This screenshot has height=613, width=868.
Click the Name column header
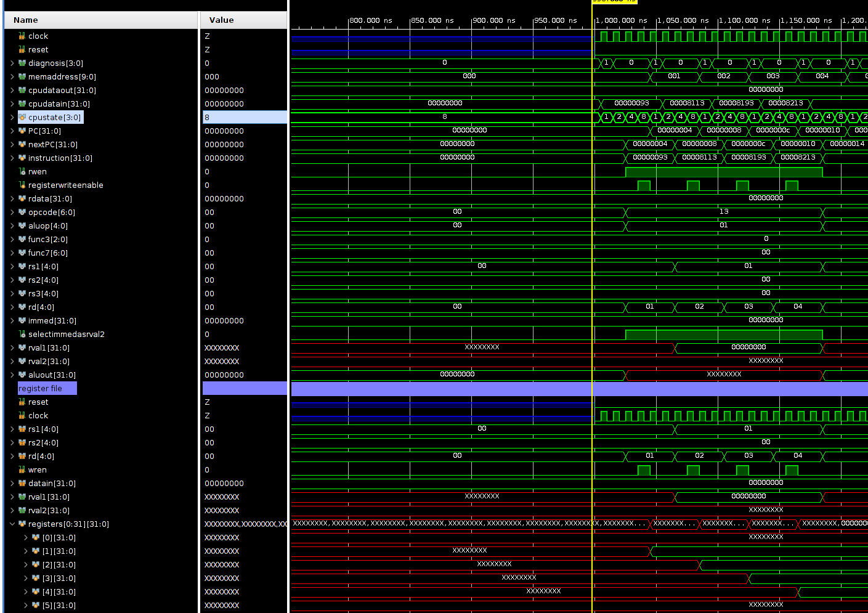(100, 20)
